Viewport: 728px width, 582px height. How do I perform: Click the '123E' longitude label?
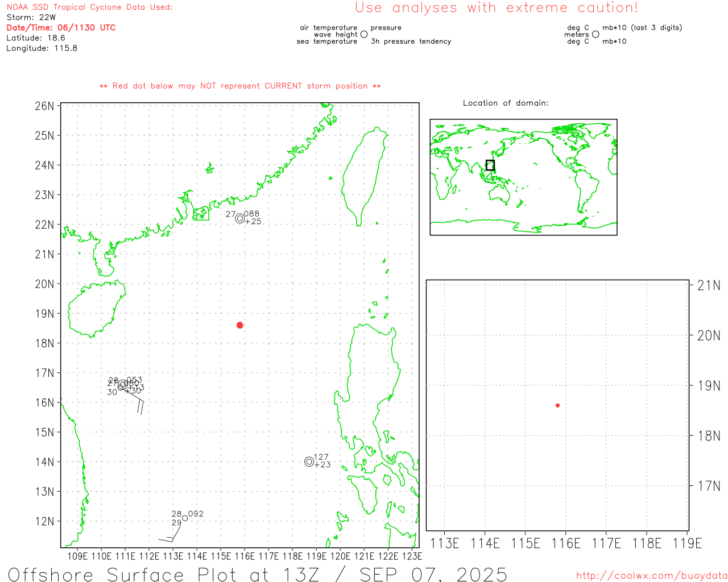(412, 556)
